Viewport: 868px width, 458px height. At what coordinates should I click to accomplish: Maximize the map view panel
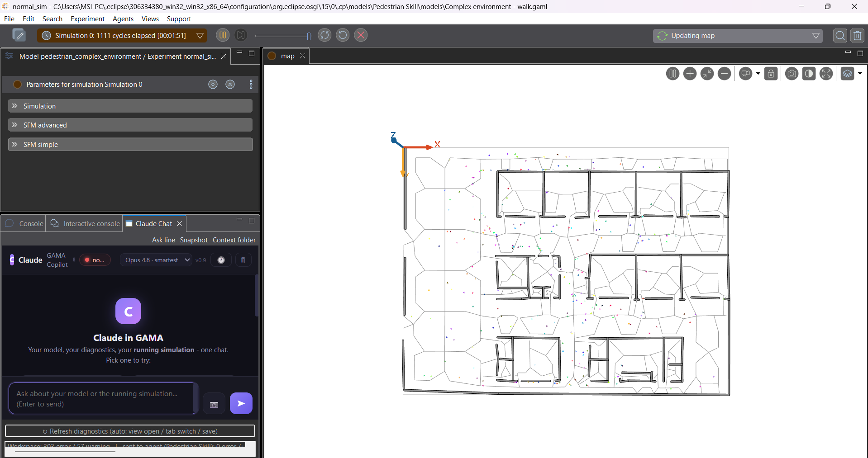[860, 53]
